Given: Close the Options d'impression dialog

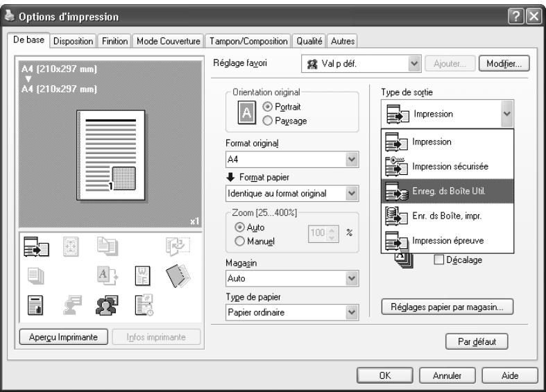Looking at the screenshot, I should pyautogui.click(x=534, y=17).
